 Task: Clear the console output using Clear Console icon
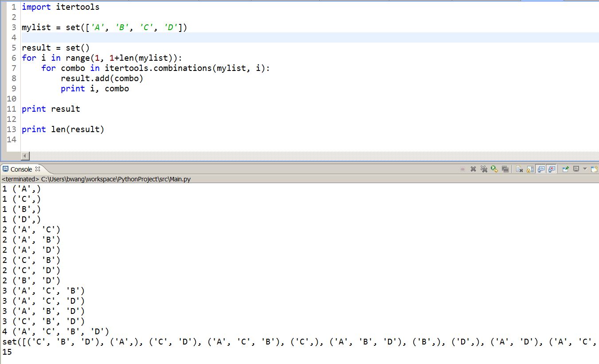coord(518,169)
